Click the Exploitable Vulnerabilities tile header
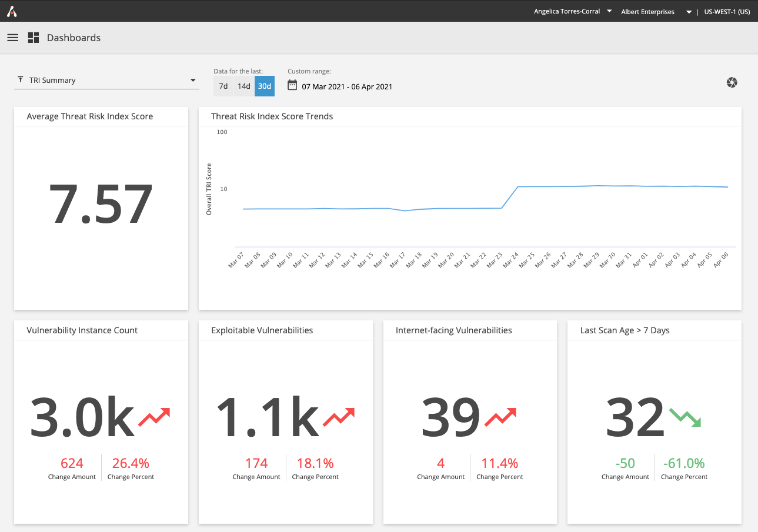758x532 pixels. 261,330
